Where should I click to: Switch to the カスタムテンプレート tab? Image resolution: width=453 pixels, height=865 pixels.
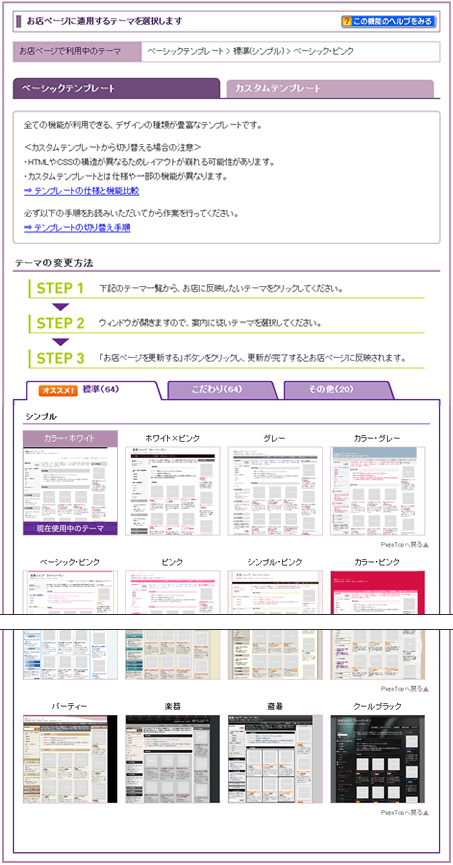point(330,89)
